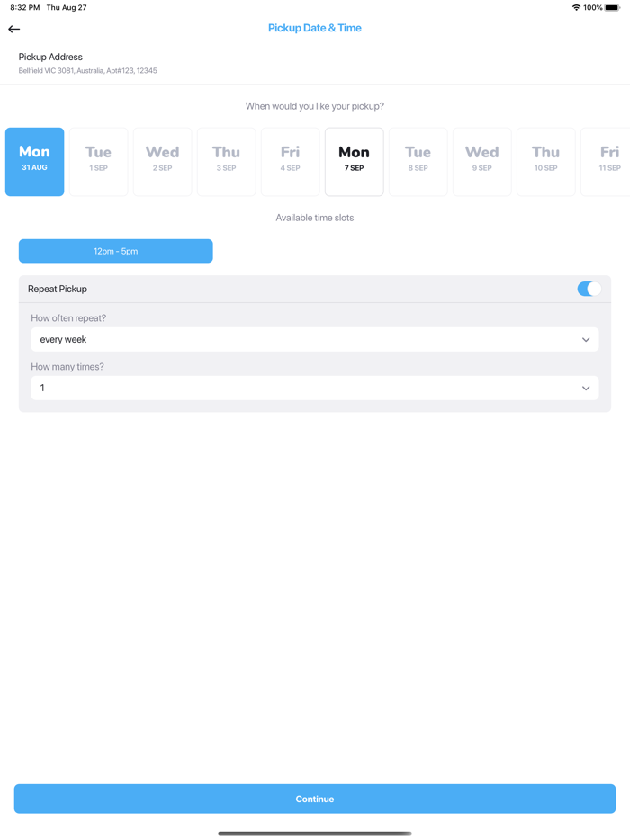The image size is (630, 840).
Task: Choose Fri 4 SEP date card
Action: [290, 162]
